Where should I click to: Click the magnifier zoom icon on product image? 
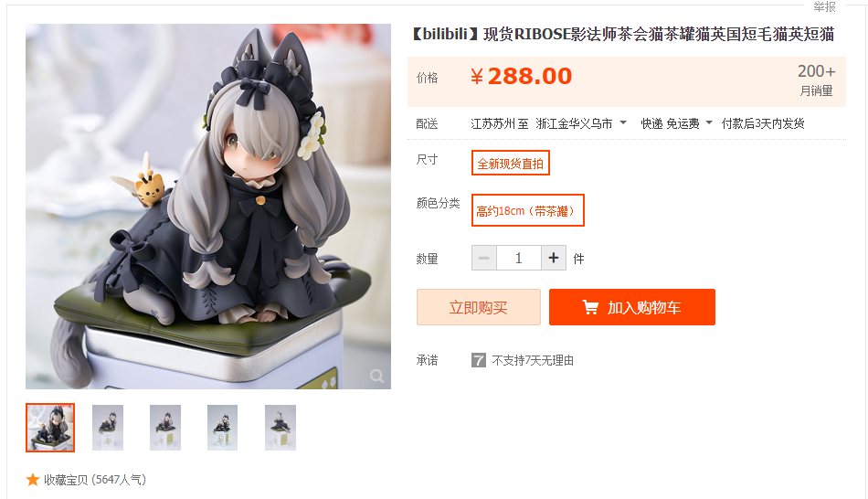click(377, 376)
